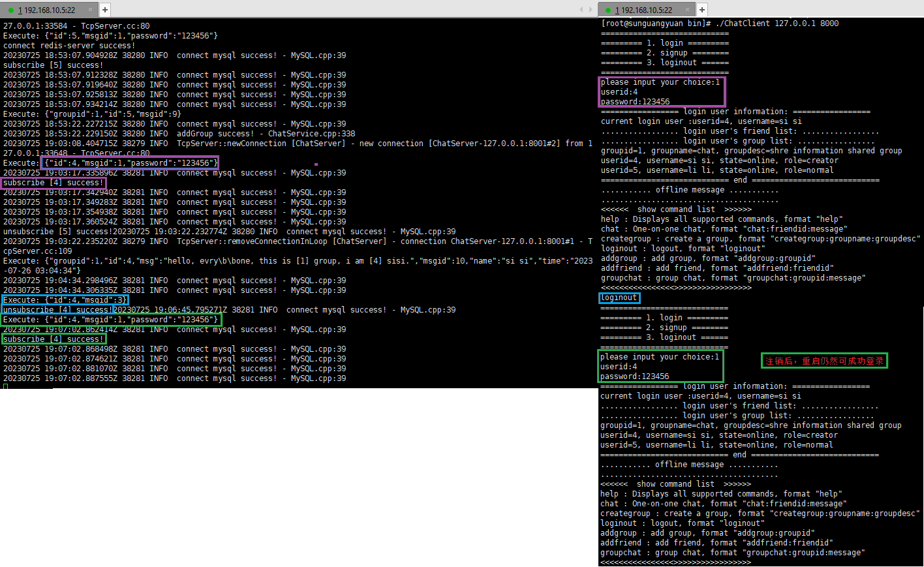Click the Execute line for id 5 password login

(x=110, y=36)
